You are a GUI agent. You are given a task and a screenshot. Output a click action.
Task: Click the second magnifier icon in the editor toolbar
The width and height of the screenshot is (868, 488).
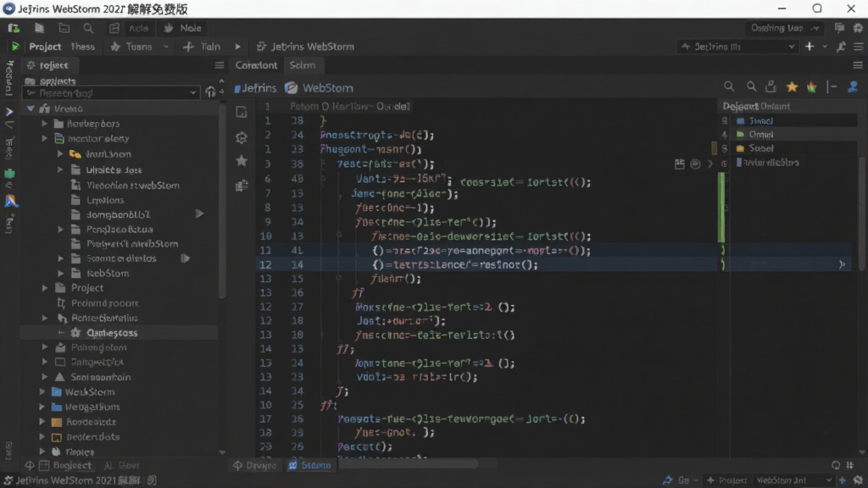[x=751, y=87]
